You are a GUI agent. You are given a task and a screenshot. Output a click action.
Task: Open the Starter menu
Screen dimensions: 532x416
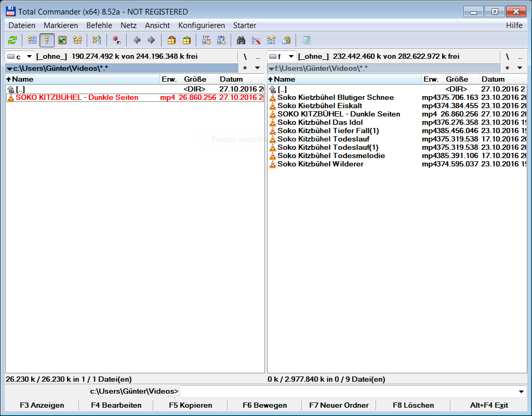[x=245, y=25]
